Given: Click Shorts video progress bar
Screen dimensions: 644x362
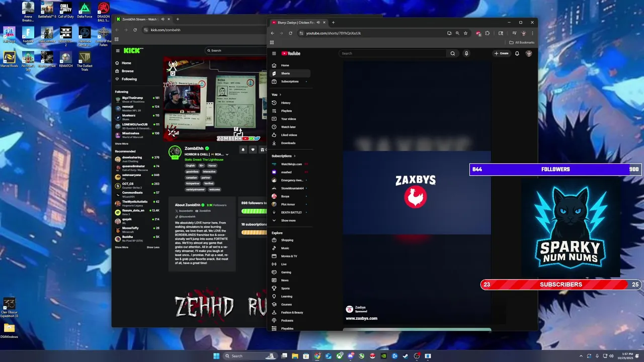Looking at the screenshot, I should pos(417,330).
